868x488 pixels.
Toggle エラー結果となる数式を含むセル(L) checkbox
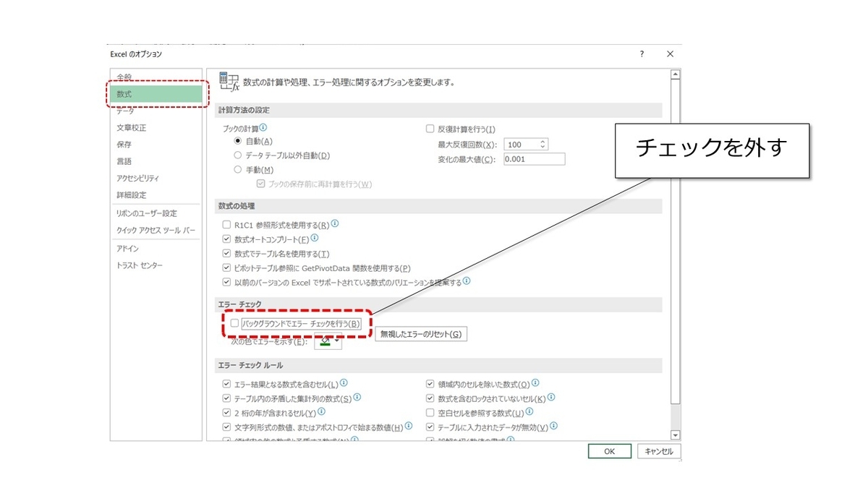click(x=227, y=384)
